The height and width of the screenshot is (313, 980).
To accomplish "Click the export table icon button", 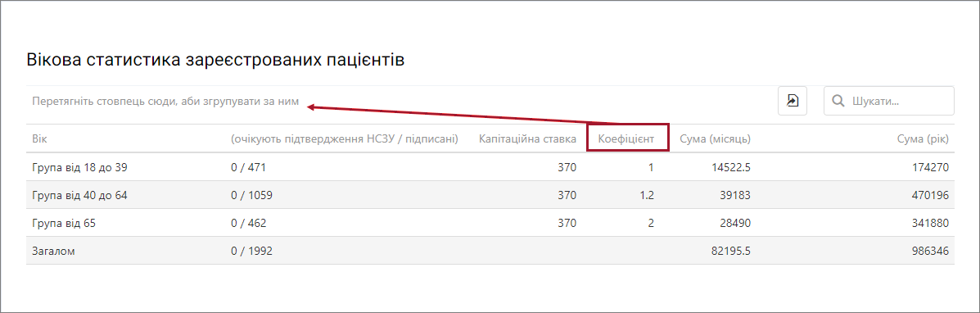I will (793, 101).
